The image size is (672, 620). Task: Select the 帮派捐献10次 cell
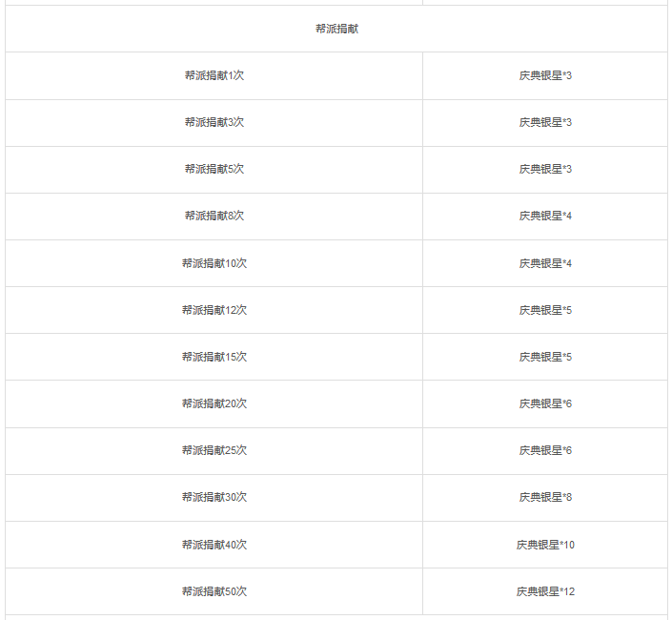(x=214, y=263)
